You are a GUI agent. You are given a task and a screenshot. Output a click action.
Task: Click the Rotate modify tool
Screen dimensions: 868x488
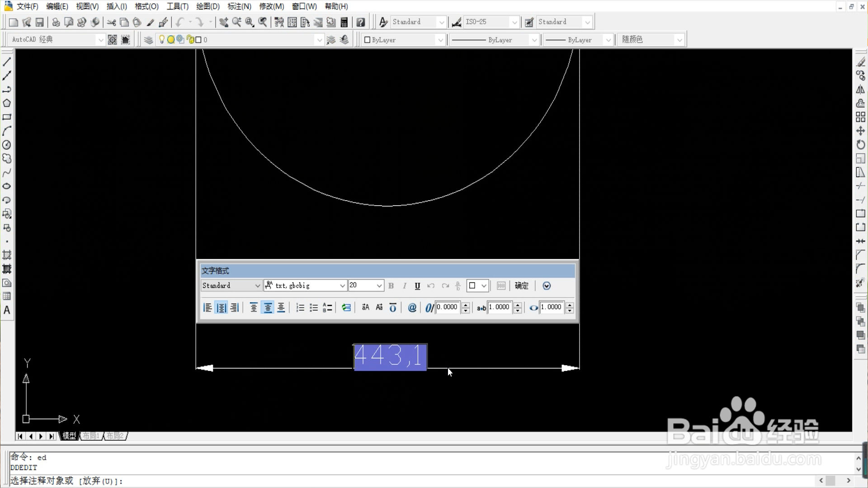tap(860, 145)
